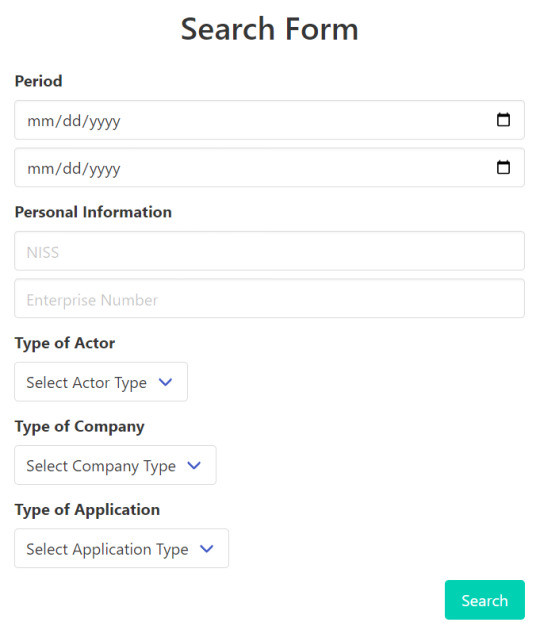Expand the Select Application Type dropdown

[122, 548]
